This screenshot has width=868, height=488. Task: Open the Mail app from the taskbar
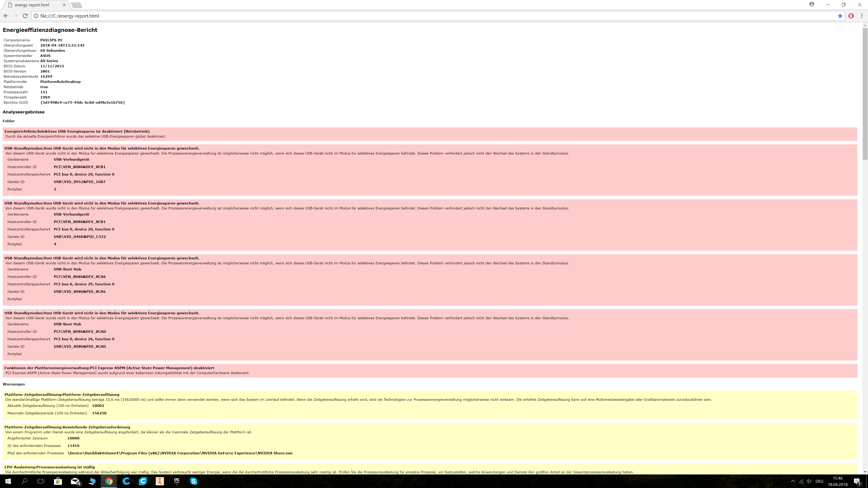(75, 481)
